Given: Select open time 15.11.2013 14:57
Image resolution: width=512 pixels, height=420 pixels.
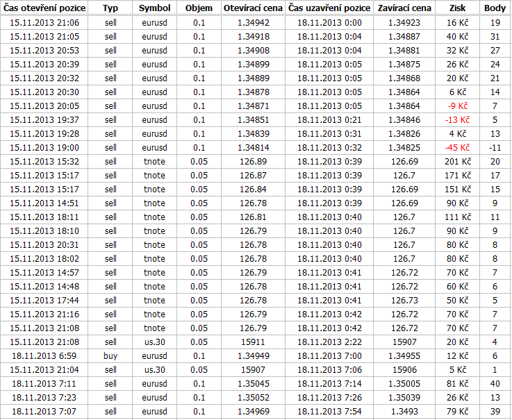Looking at the screenshot, I should coord(44,273).
